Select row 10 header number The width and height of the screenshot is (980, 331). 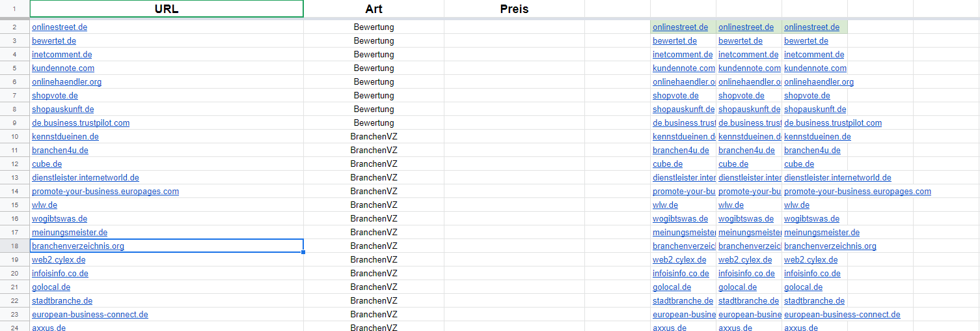point(15,137)
